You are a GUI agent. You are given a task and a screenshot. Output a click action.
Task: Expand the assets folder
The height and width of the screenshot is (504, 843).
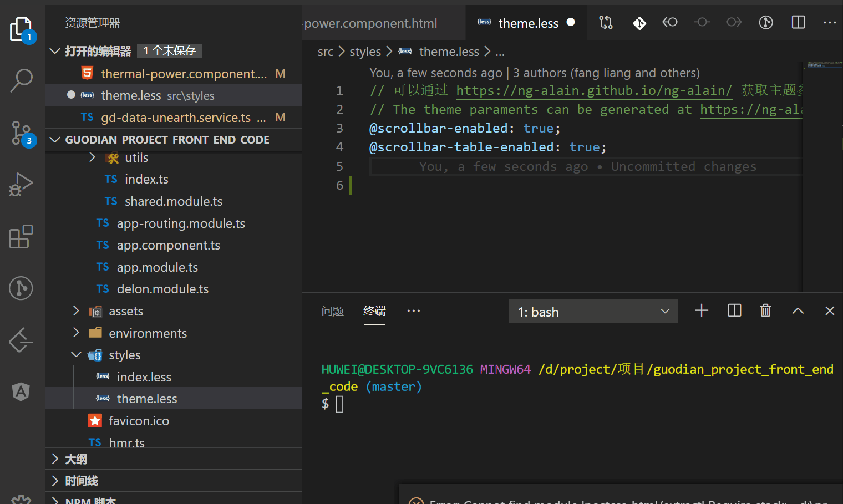pos(76,311)
